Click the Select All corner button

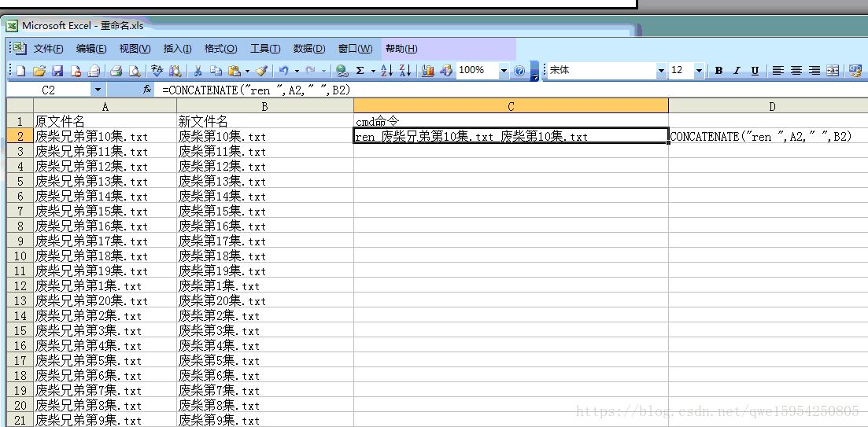pyautogui.click(x=20, y=106)
